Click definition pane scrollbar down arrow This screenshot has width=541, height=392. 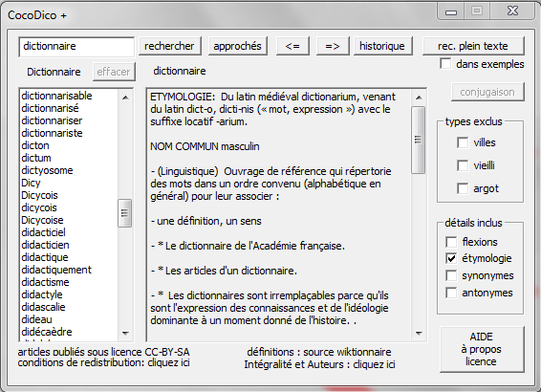[x=419, y=334]
